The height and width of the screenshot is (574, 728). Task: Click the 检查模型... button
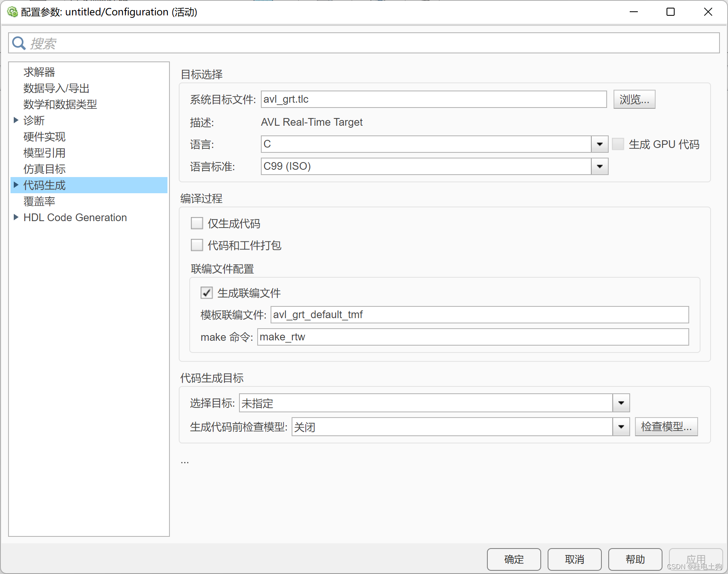click(667, 427)
